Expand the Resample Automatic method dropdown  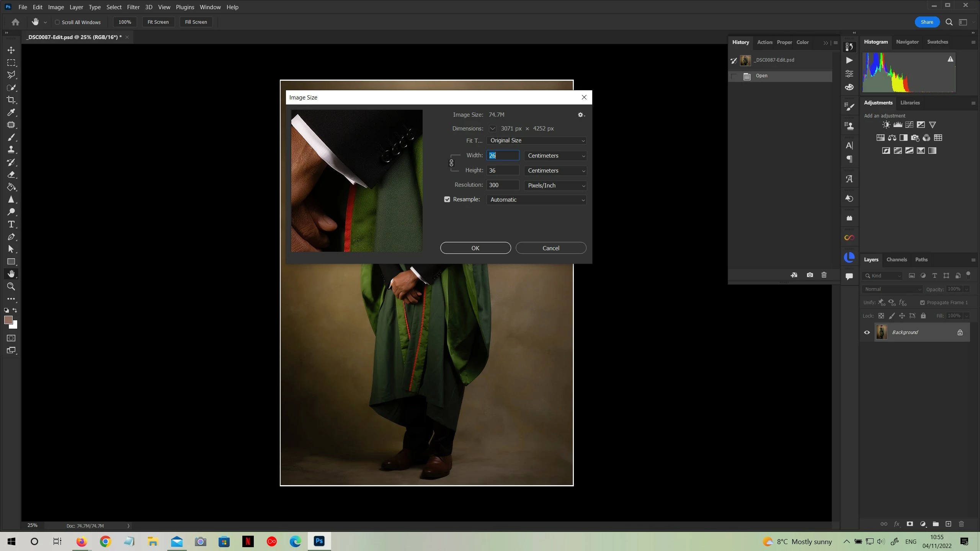pos(536,200)
